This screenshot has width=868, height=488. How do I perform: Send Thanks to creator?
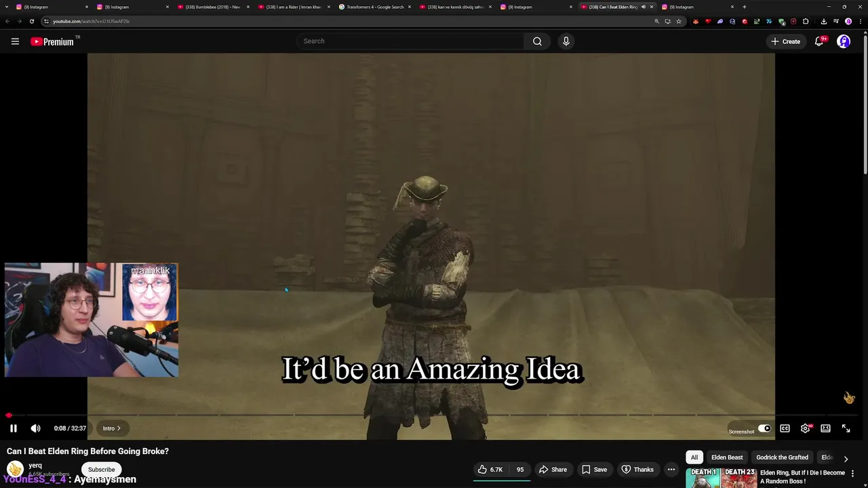click(637, 470)
